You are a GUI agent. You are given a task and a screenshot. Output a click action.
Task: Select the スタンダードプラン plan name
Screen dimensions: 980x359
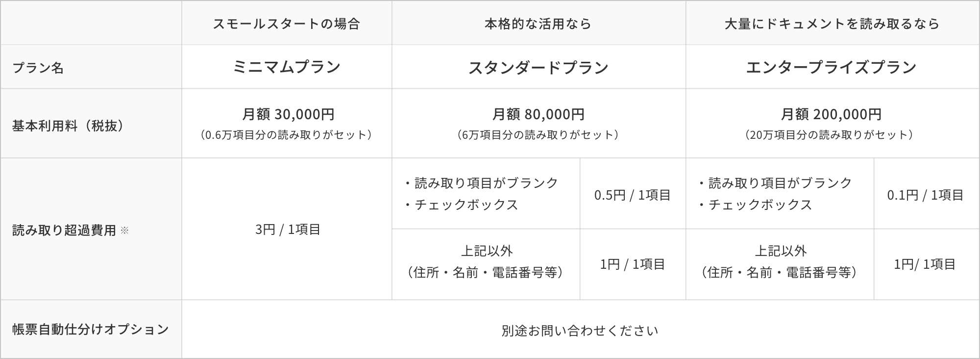[x=538, y=68]
